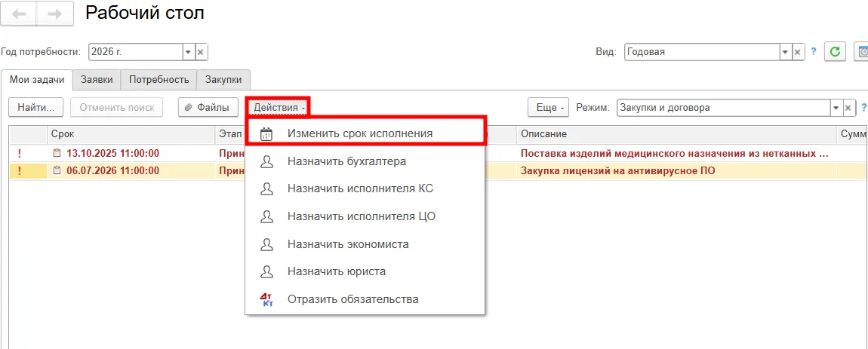Collapse the Действия dropdown button

pyautogui.click(x=279, y=108)
